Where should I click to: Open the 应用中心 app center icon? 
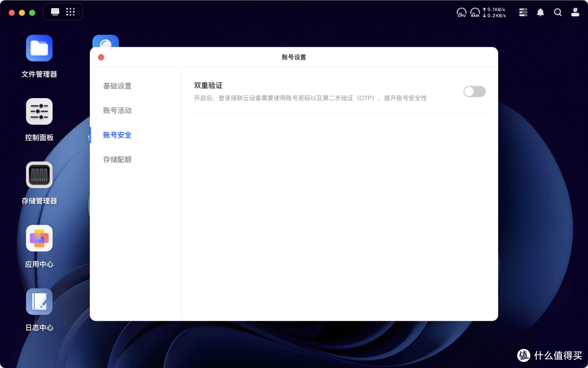pos(39,238)
